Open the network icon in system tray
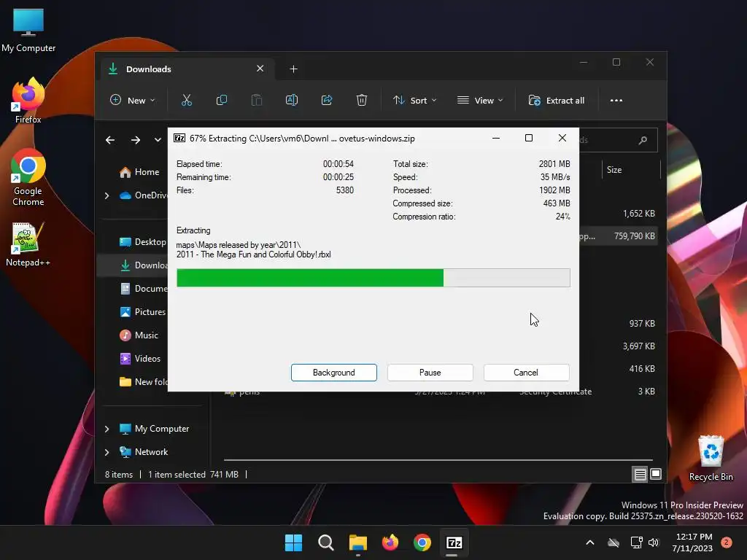 click(636, 542)
